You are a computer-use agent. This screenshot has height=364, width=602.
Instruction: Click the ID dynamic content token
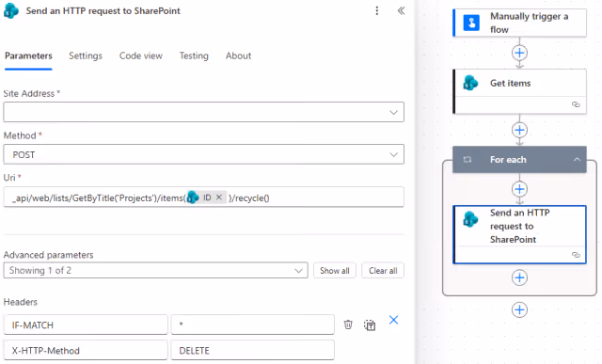pyautogui.click(x=206, y=198)
